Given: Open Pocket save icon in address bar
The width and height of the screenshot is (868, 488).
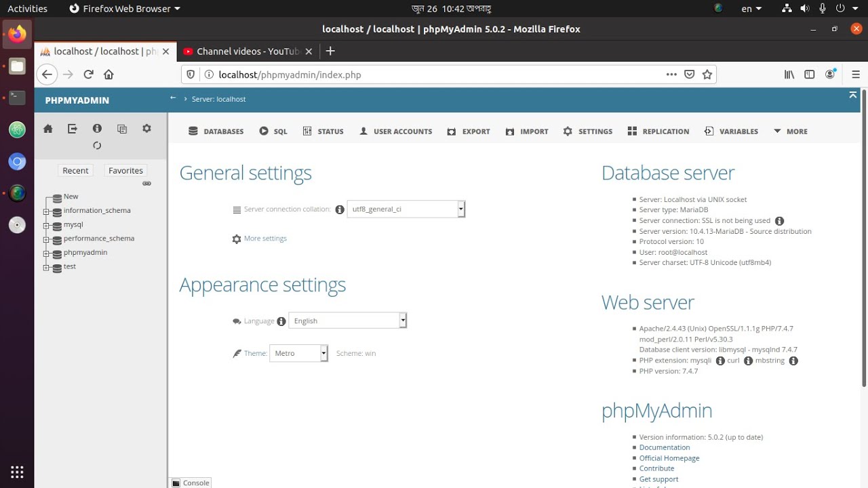Looking at the screenshot, I should click(x=690, y=75).
